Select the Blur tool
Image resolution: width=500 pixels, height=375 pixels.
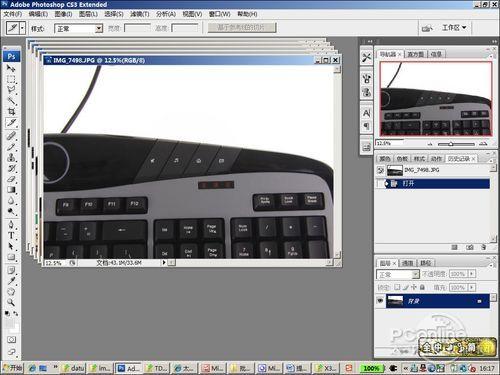point(11,201)
